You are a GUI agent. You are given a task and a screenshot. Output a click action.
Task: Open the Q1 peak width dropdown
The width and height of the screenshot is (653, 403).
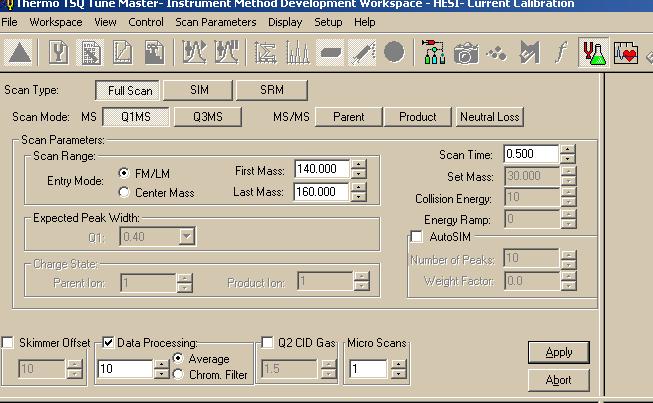click(x=187, y=236)
